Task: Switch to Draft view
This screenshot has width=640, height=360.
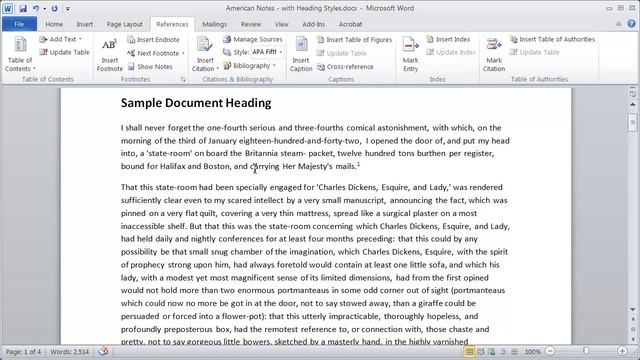Action: tap(514, 351)
